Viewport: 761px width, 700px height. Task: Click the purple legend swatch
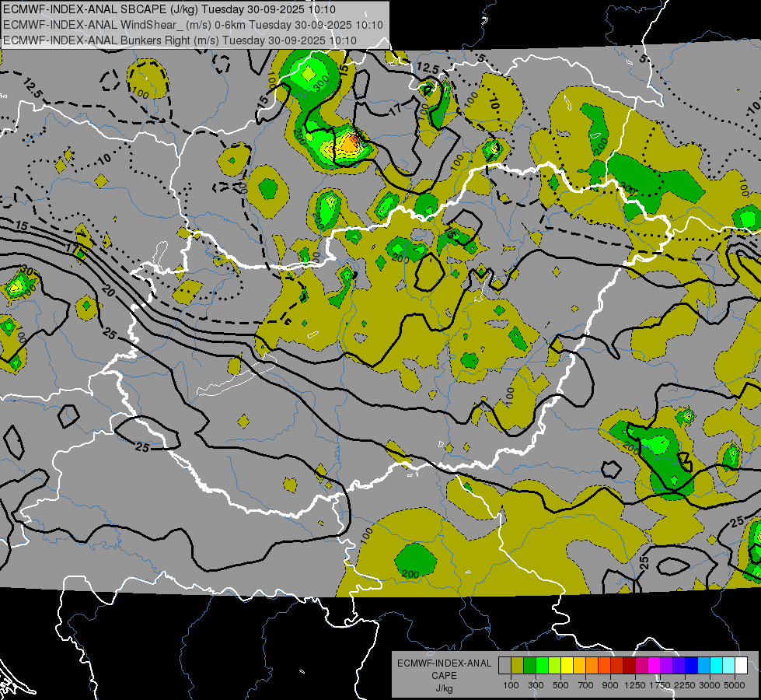coord(666,666)
